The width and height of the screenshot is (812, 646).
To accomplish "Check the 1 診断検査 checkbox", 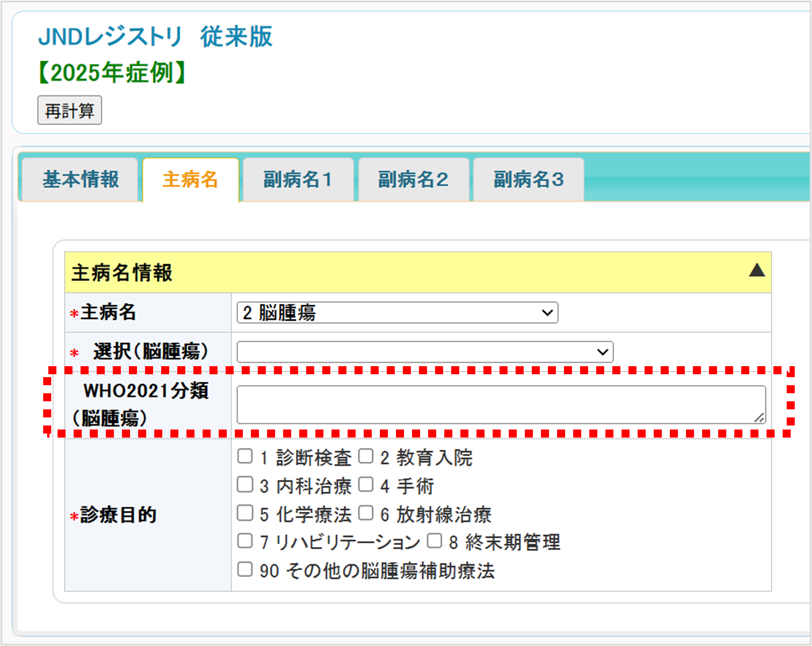I will pos(245,457).
